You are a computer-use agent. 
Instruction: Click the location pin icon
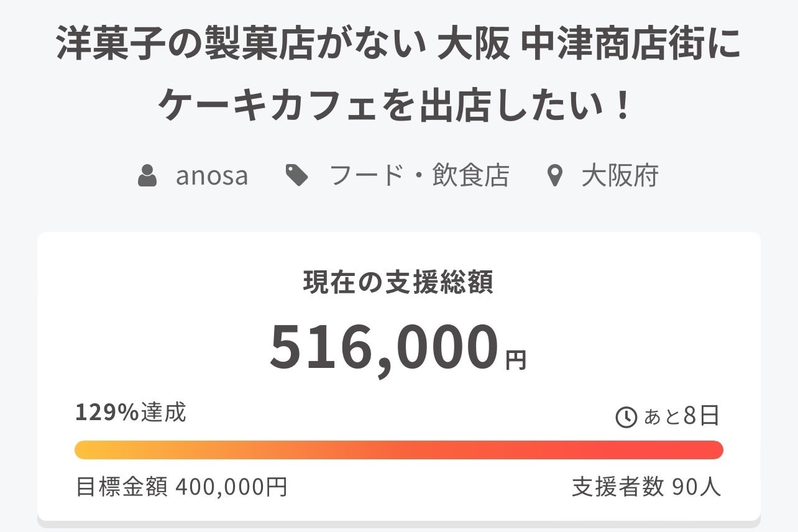[554, 177]
